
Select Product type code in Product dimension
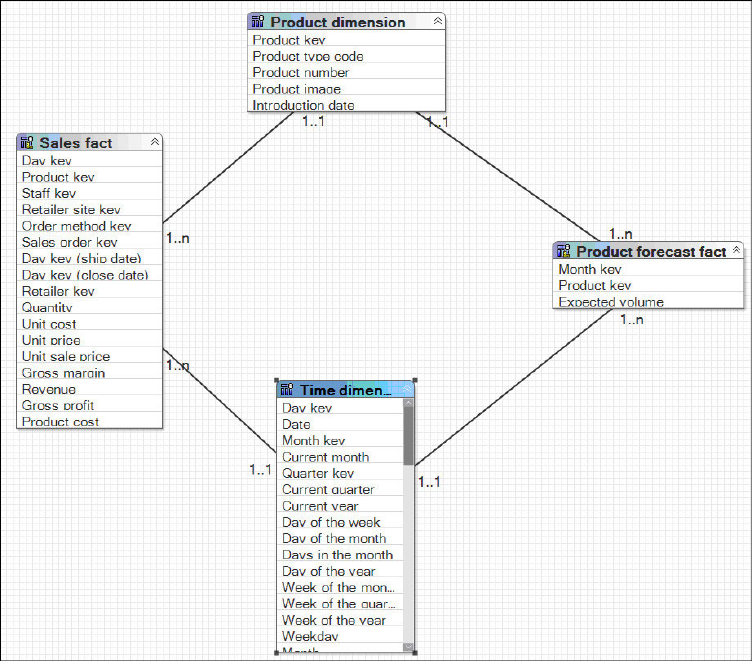(346, 56)
